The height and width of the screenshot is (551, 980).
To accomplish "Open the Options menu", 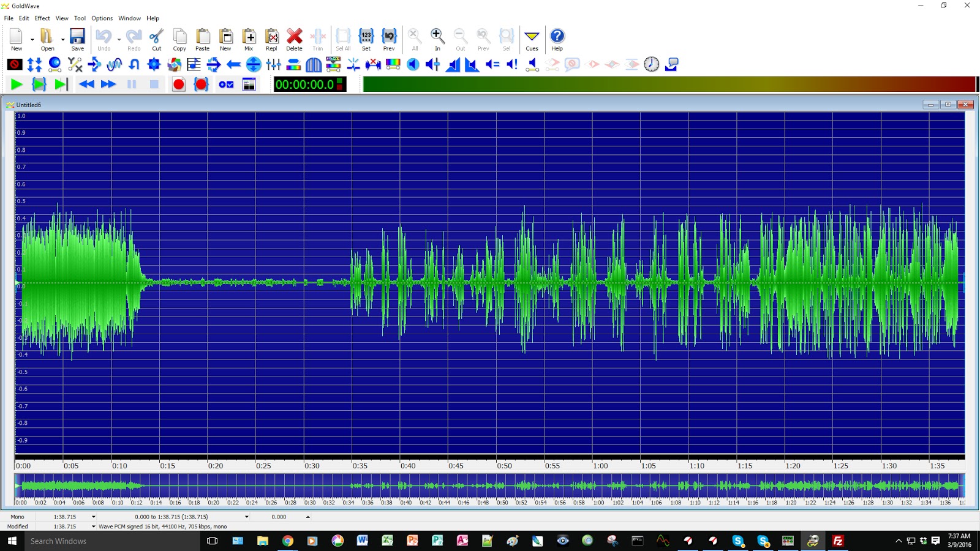I will 102,18.
